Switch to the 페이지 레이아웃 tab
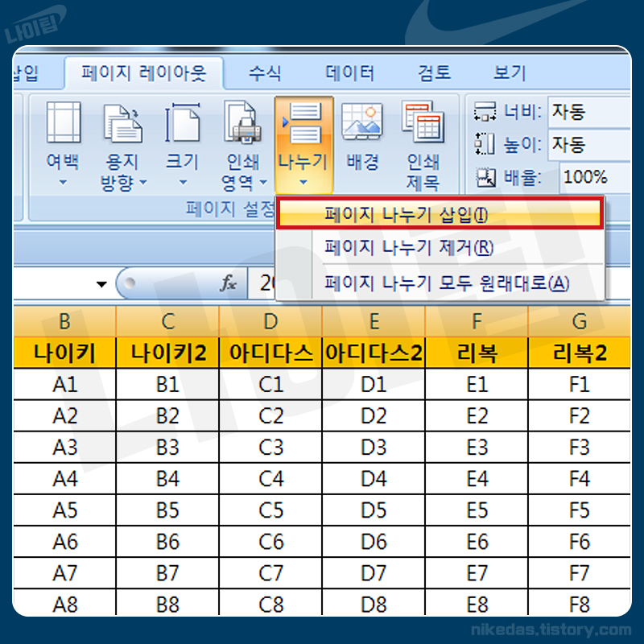Screen dimensions: 644x644 tap(144, 73)
